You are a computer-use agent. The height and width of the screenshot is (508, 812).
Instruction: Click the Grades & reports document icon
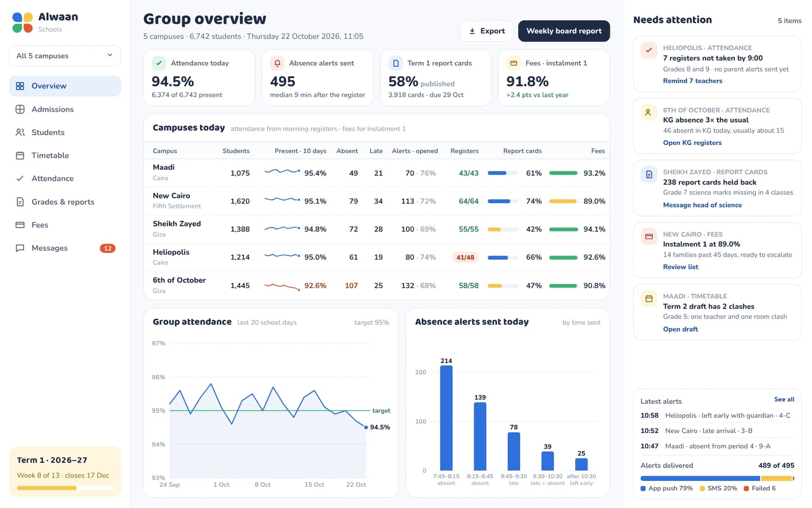point(20,202)
